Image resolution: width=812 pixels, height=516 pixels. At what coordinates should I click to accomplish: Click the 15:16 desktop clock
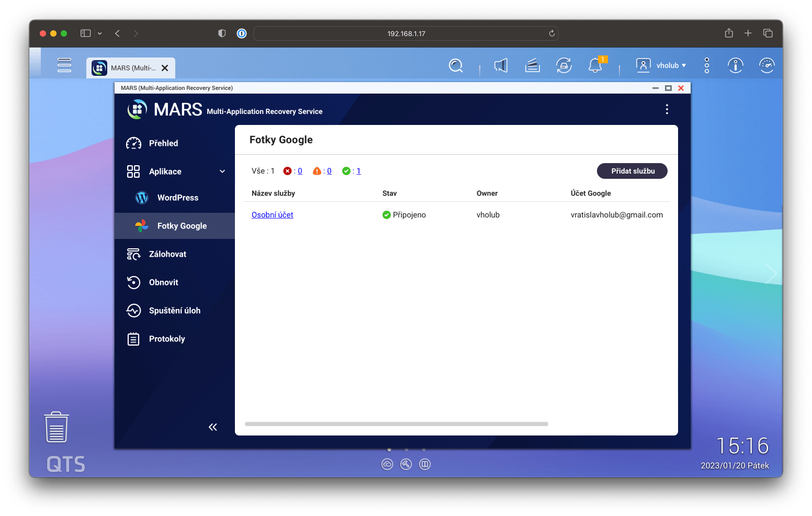pos(742,446)
